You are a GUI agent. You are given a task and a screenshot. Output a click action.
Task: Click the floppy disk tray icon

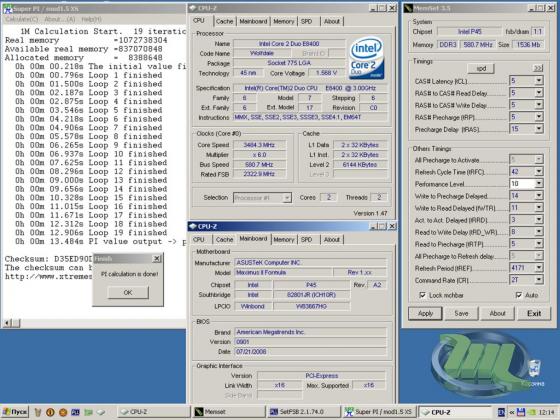pyautogui.click(x=521, y=412)
